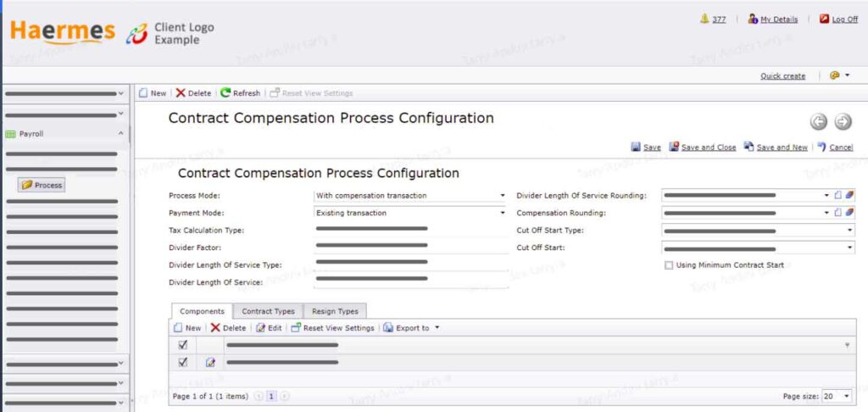Enable Using Minimum Contract Start checkbox
868x412 pixels.
point(669,265)
